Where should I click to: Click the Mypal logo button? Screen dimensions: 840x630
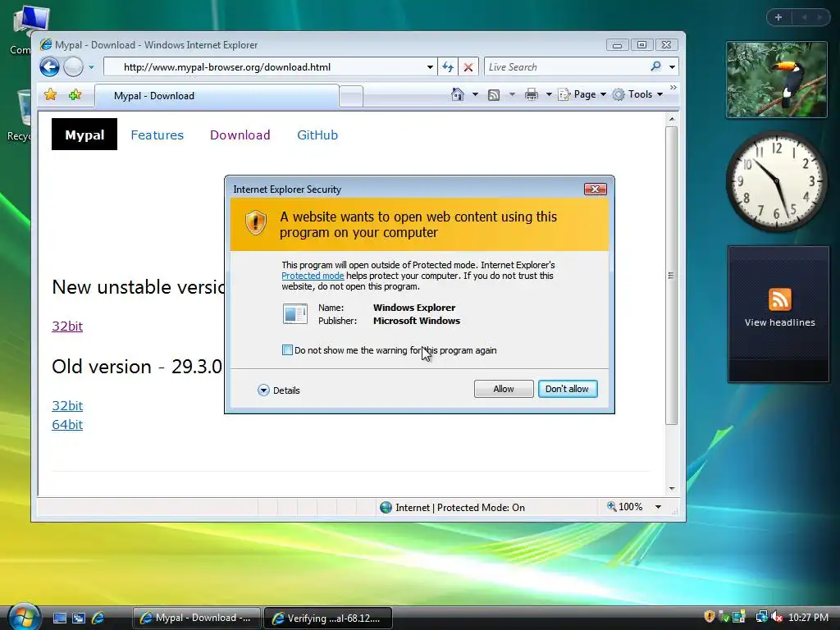(84, 135)
